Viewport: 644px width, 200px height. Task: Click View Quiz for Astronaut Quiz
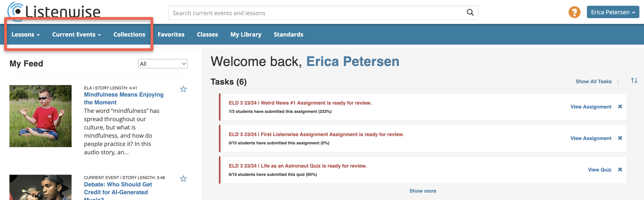(x=599, y=170)
